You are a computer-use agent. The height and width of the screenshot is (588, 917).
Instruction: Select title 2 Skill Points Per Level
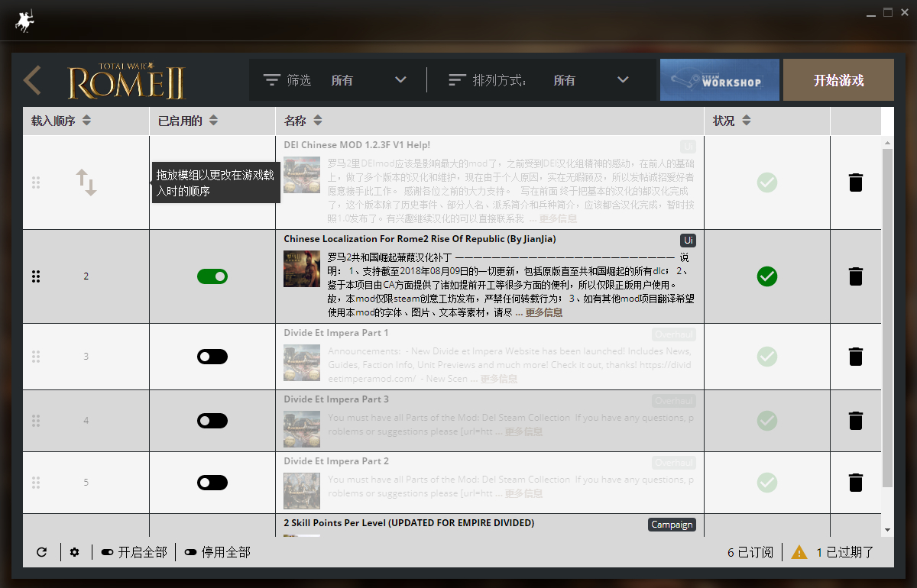(409, 523)
